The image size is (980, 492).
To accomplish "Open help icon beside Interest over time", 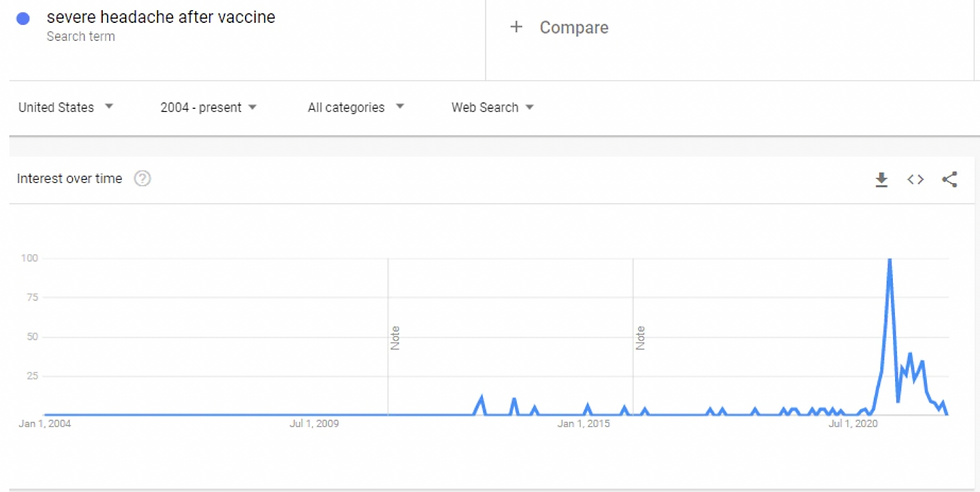I will pyautogui.click(x=142, y=179).
